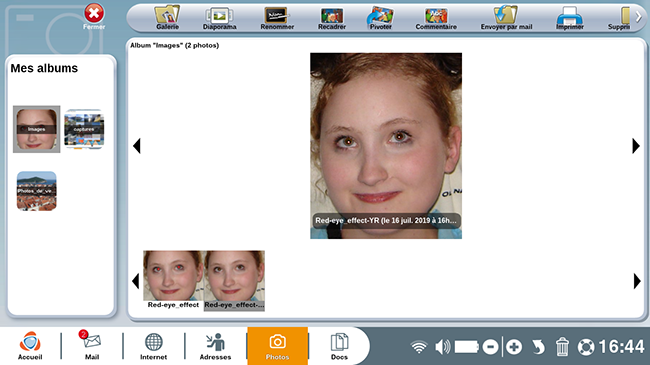Go to previous photo with left arrow
Viewport: 650px width, 365px height.
[x=137, y=146]
